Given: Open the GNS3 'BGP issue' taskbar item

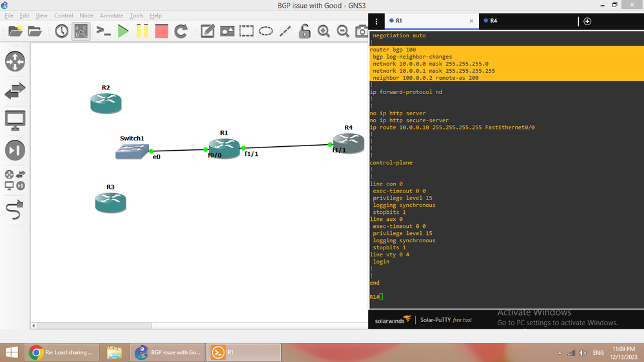Looking at the screenshot, I should point(168,352).
